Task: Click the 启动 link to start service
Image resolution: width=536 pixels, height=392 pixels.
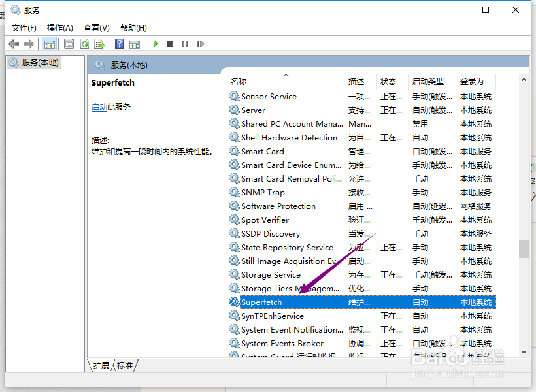Action: pos(99,107)
